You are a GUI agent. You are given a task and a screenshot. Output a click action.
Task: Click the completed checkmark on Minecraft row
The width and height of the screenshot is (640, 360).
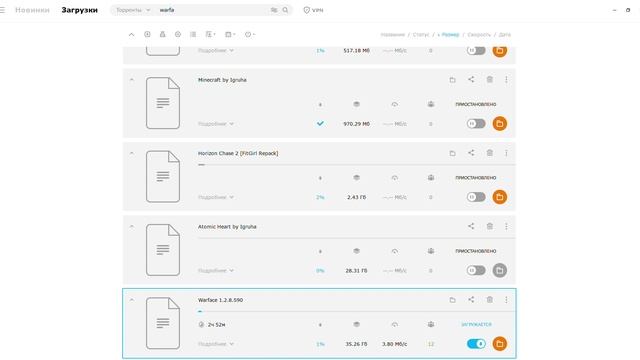(x=320, y=123)
